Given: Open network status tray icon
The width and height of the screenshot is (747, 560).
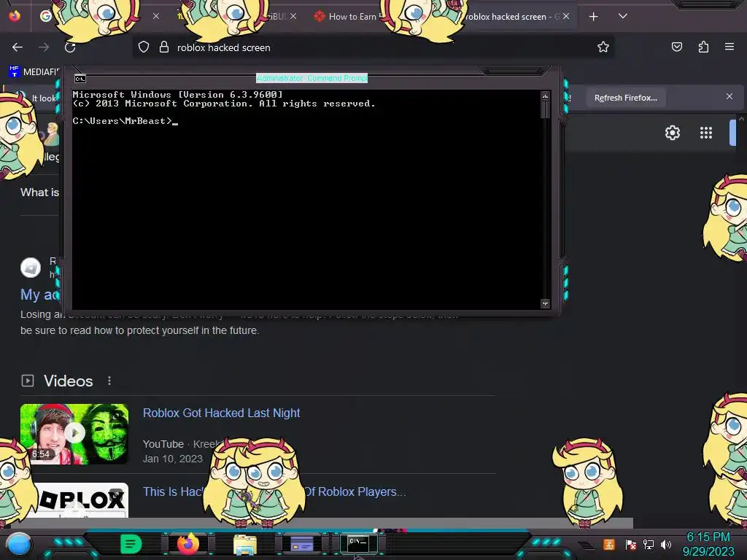Looking at the screenshot, I should point(648,544).
